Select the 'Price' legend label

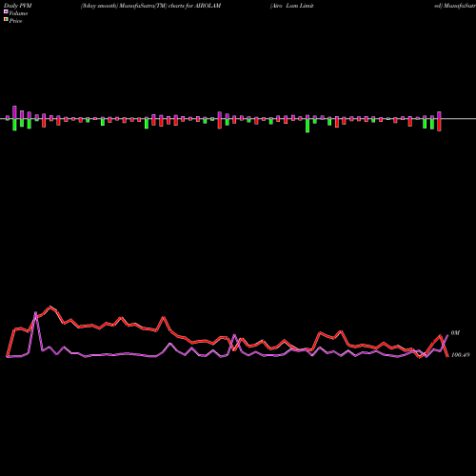point(15,21)
